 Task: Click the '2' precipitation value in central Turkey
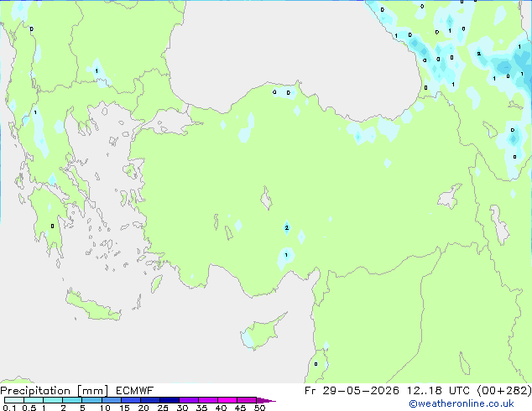click(287, 228)
